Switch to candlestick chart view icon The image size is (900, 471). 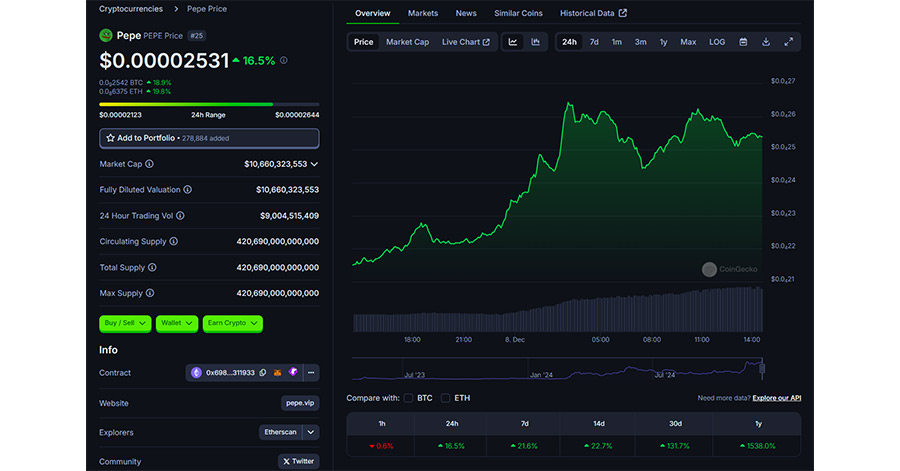click(x=536, y=42)
